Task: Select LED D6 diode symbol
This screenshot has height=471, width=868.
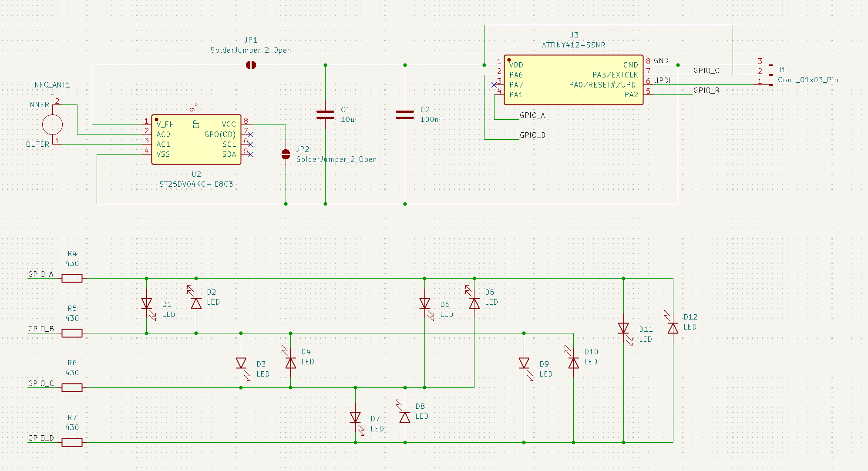Action: (x=474, y=303)
